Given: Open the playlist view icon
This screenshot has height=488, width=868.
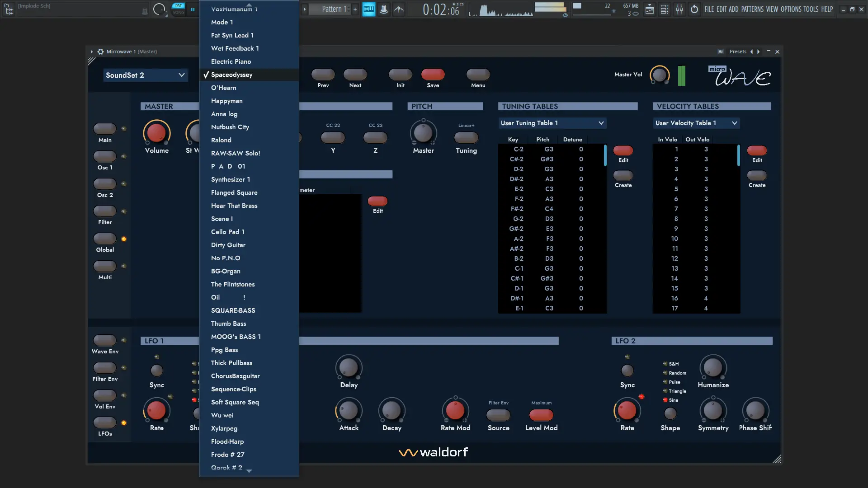Looking at the screenshot, I should pyautogui.click(x=649, y=9).
